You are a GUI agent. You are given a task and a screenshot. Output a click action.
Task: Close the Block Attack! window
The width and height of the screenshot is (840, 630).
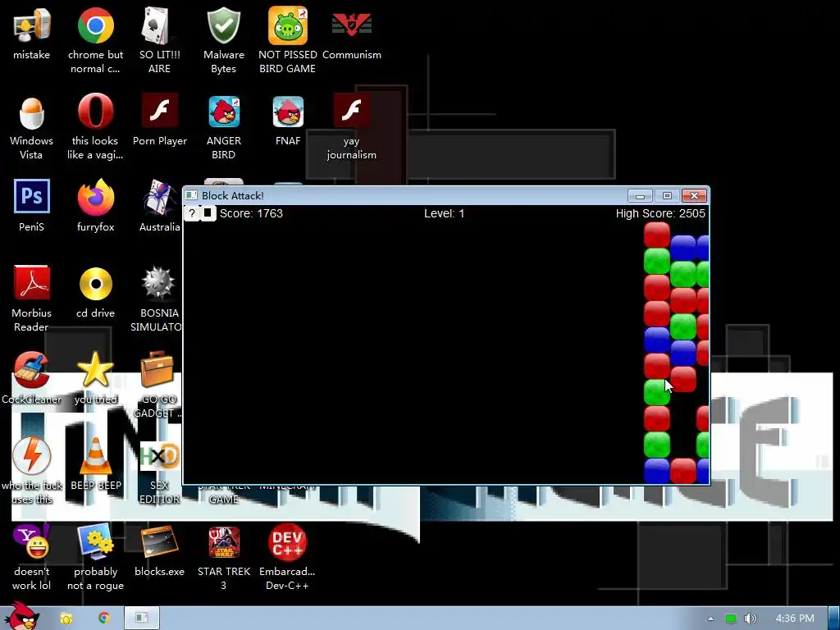[694, 195]
